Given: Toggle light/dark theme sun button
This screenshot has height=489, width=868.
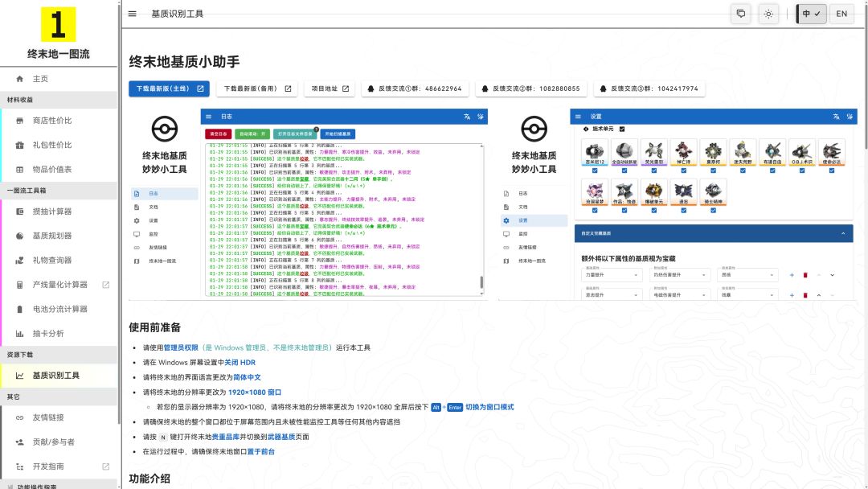Looking at the screenshot, I should [768, 14].
